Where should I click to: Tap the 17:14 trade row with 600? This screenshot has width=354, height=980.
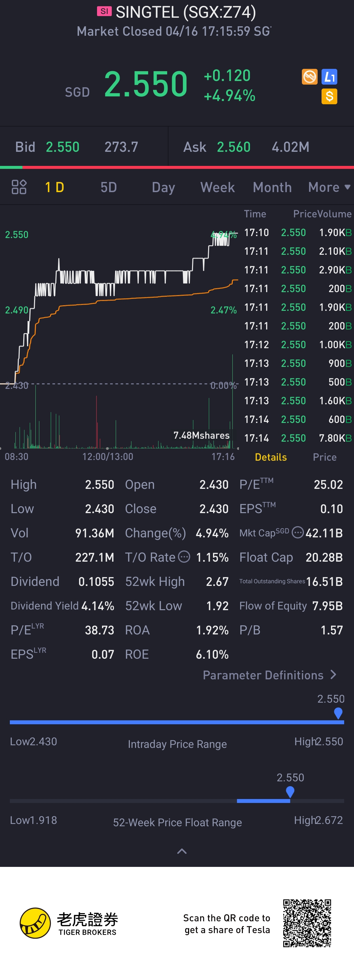click(297, 419)
